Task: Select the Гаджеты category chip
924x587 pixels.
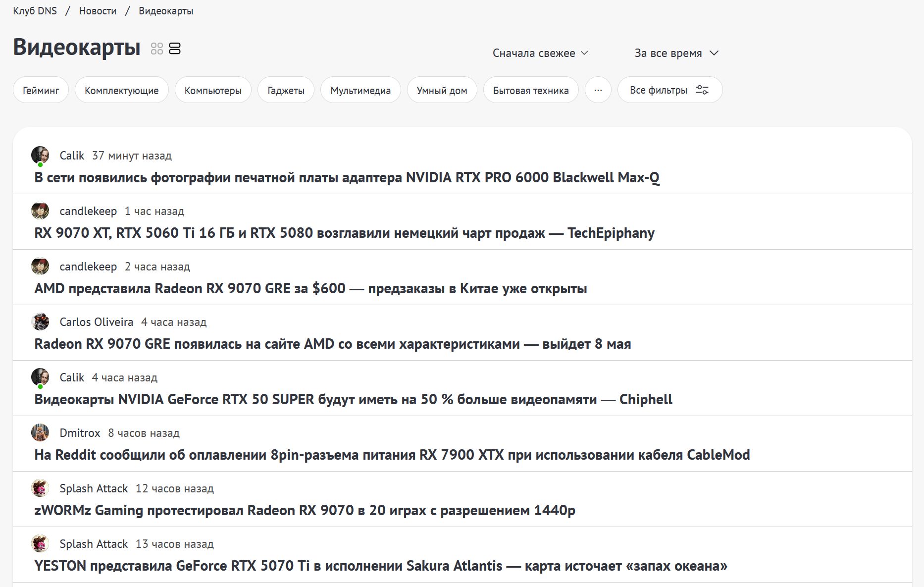Action: pos(286,90)
